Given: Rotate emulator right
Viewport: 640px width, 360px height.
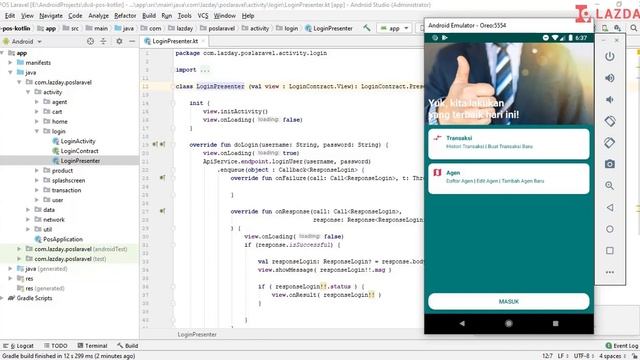Looking at the screenshot, I should pos(609,142).
